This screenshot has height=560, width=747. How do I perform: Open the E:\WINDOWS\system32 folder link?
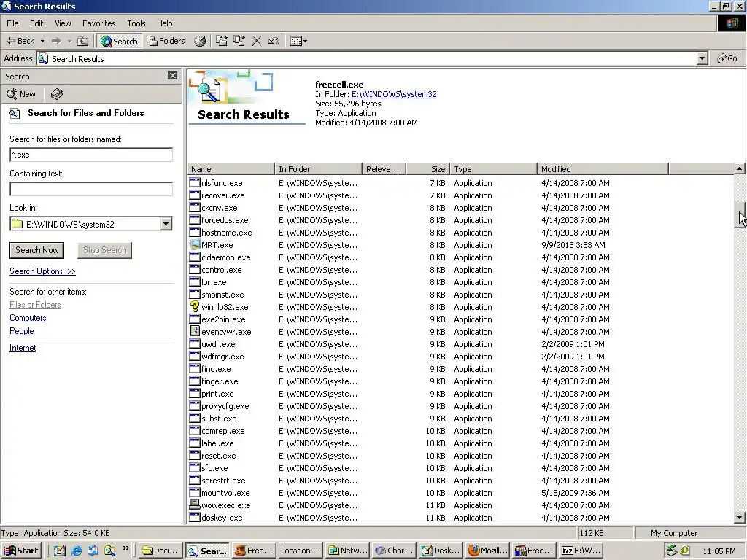394,94
